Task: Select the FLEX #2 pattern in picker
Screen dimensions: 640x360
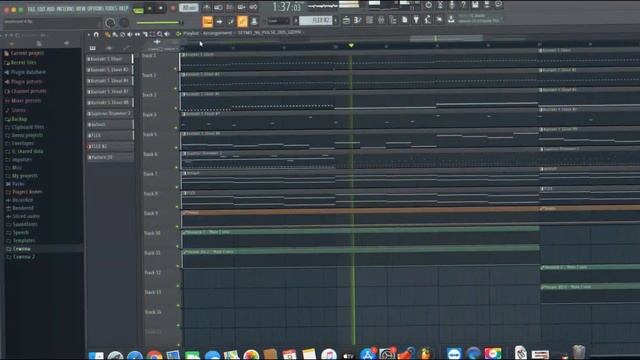Action: pos(110,146)
